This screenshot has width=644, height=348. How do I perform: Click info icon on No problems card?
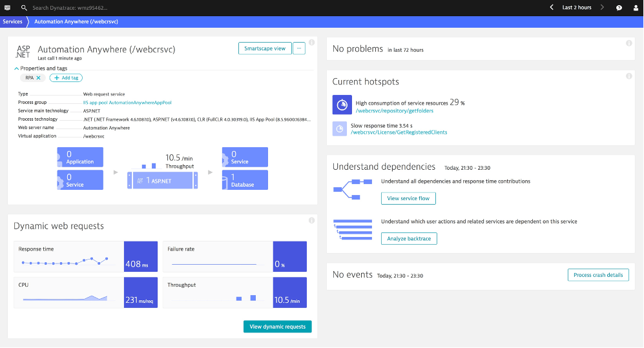click(x=628, y=43)
